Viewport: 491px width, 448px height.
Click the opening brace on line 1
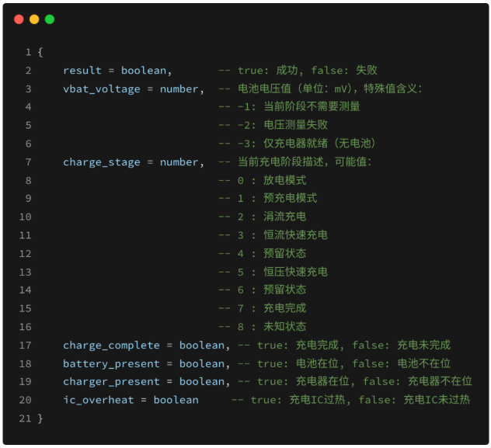40,52
